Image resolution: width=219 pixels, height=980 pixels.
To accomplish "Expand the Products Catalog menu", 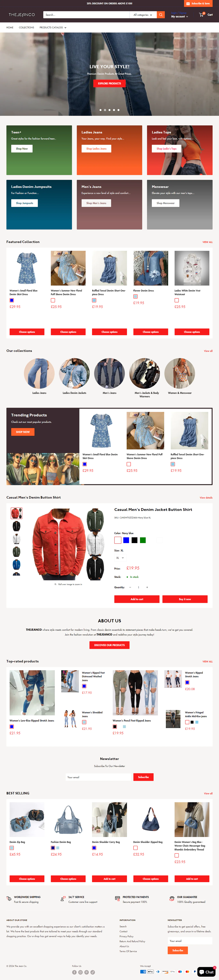I will click(53, 27).
